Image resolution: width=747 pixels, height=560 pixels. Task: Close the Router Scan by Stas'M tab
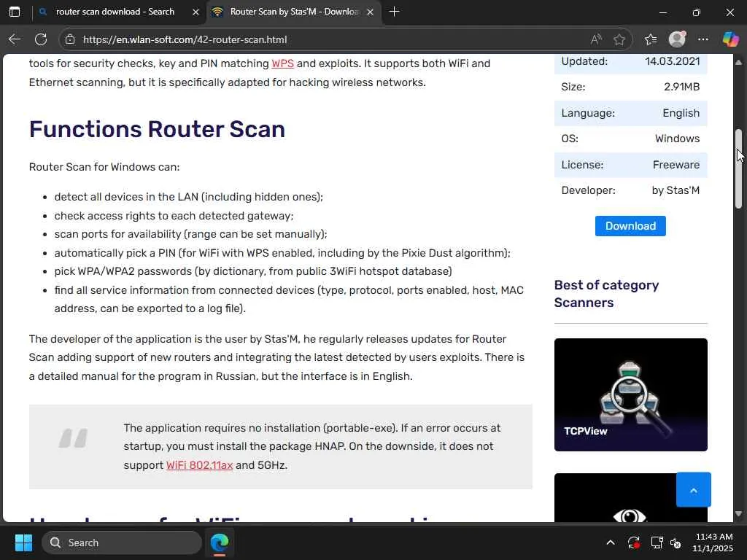[x=370, y=12]
